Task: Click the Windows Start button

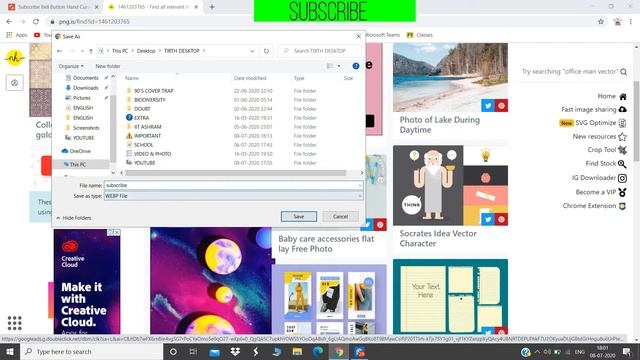Action: click(9, 351)
